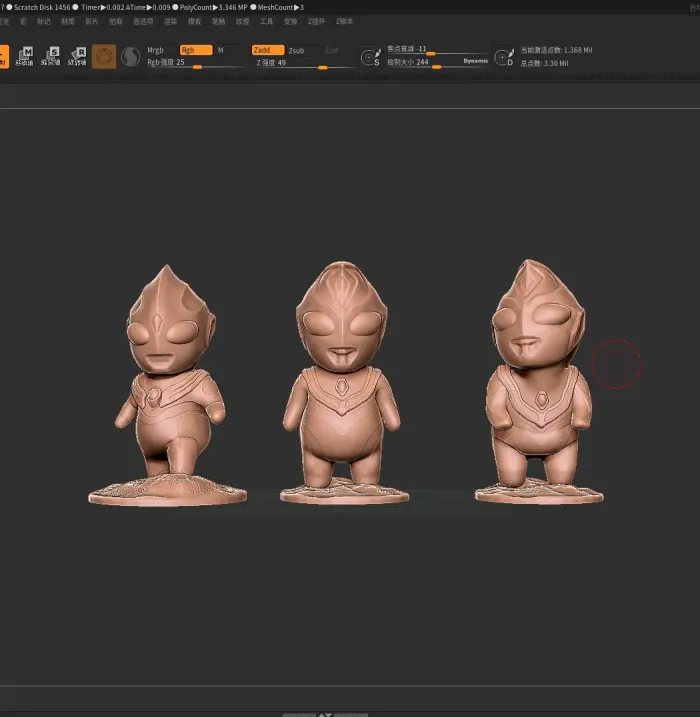Open the 拾取 (Picker) menu
This screenshot has width=700, height=717.
(116, 21)
